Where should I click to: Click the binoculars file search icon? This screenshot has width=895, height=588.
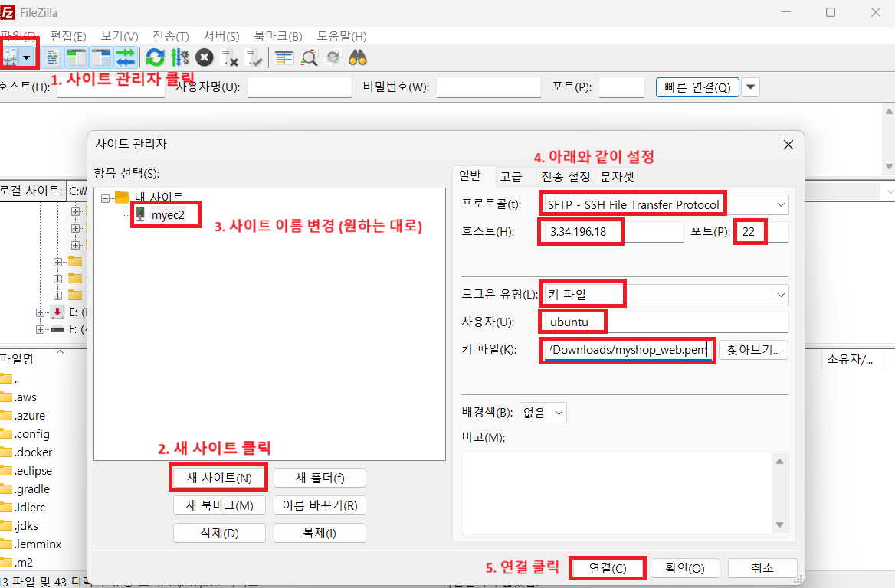358,57
